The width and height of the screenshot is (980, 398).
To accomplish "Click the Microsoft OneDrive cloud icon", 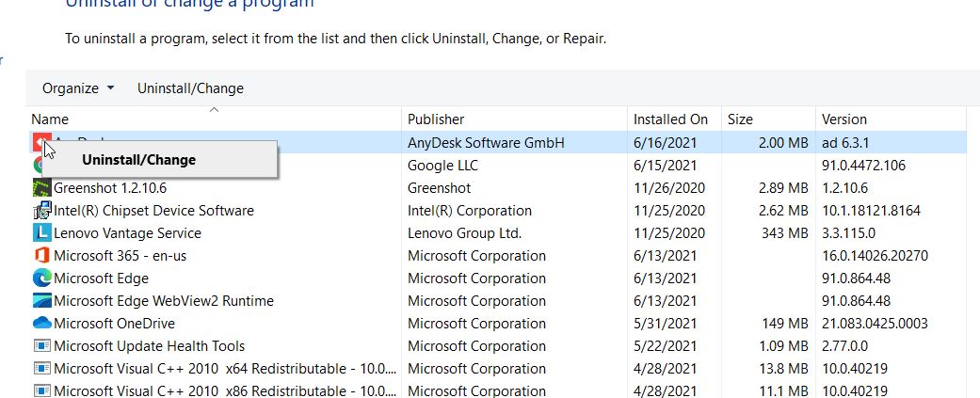I will [x=41, y=323].
